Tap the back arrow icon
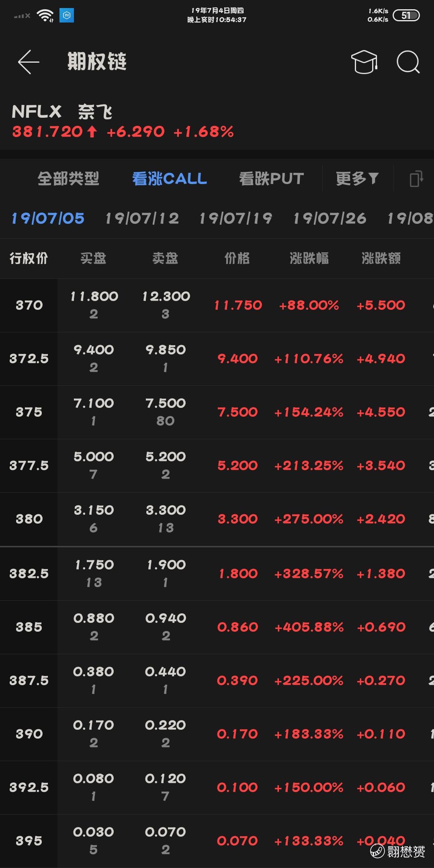Screen dimensions: 434x868 point(29,62)
